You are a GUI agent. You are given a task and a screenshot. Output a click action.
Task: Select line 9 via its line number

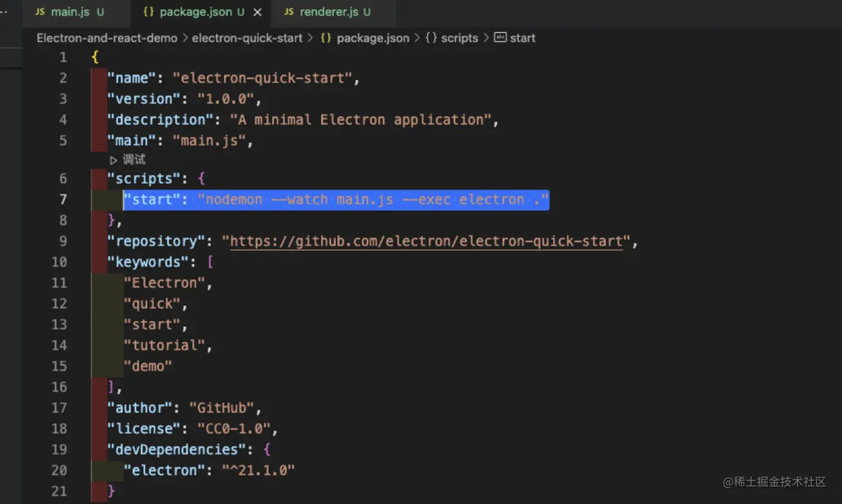tap(63, 241)
